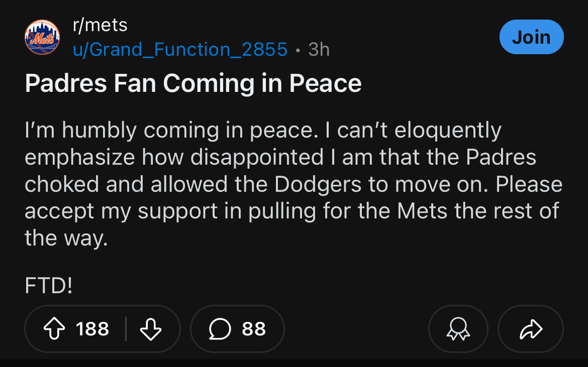Give an award using the ribbon icon
The height and width of the screenshot is (367, 588).
tap(458, 329)
